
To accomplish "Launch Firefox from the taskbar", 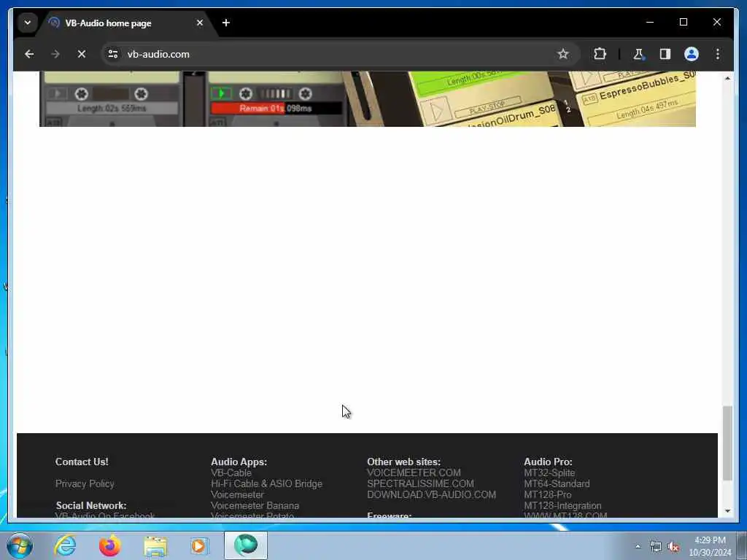I will 109,545.
